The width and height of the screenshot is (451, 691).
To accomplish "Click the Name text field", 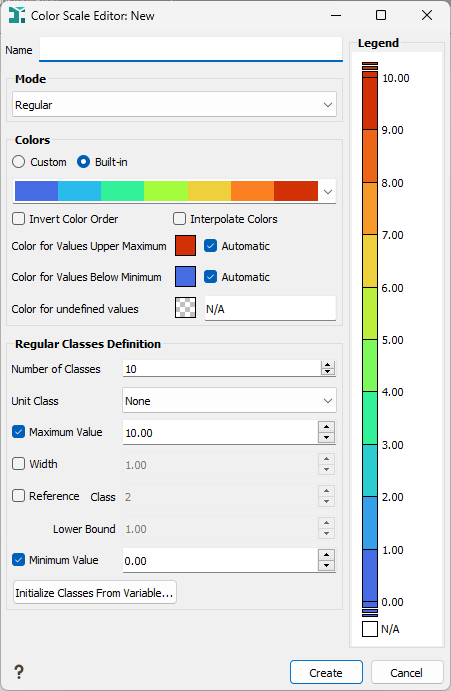I will pyautogui.click(x=191, y=49).
